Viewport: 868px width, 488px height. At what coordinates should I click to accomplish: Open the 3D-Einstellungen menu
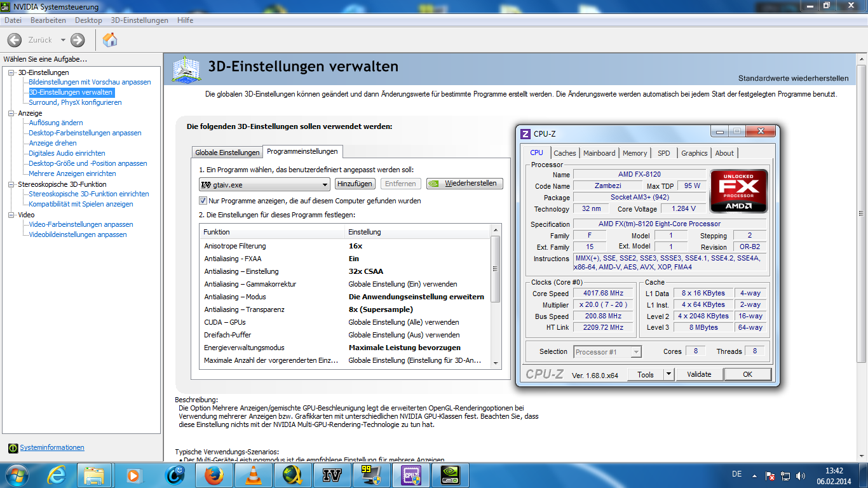[x=140, y=20]
